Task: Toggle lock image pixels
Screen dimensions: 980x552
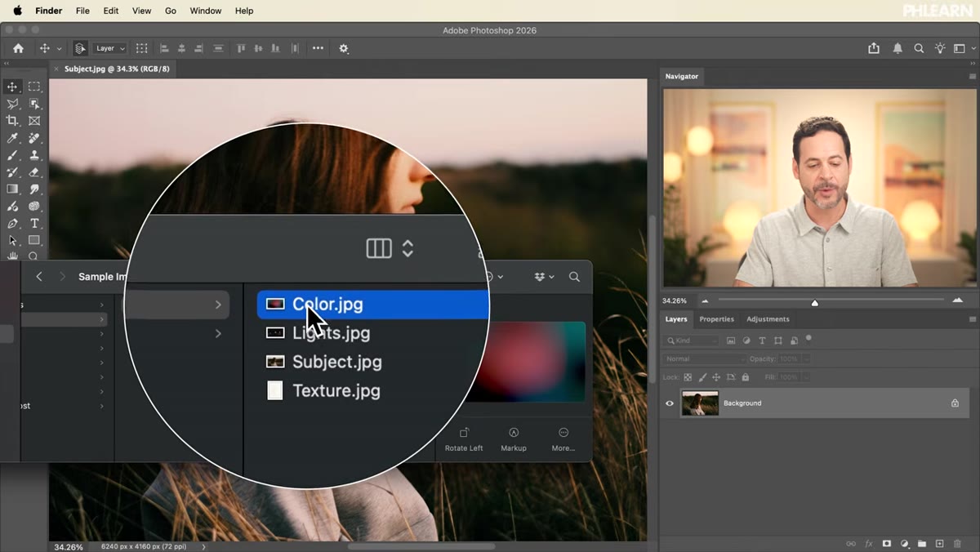Action: click(702, 377)
